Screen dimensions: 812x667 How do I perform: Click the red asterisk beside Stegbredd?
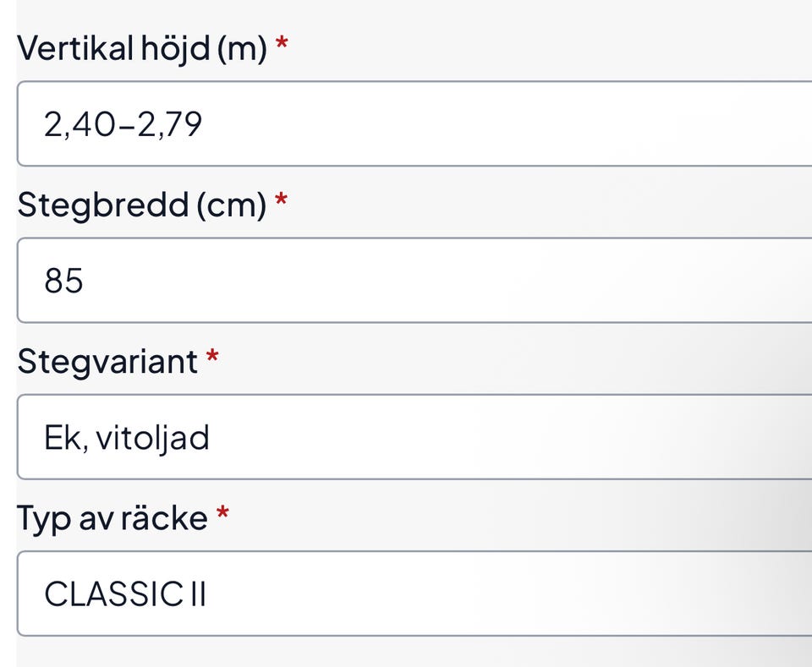(281, 200)
